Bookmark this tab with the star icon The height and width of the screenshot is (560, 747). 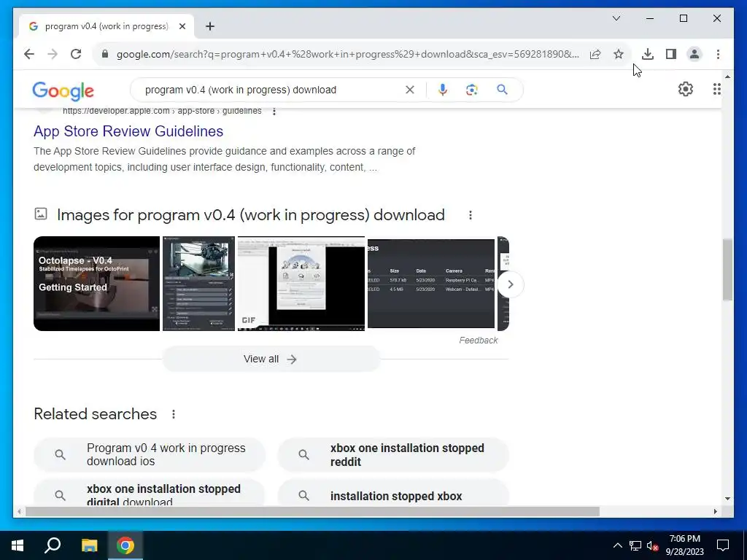pos(619,54)
